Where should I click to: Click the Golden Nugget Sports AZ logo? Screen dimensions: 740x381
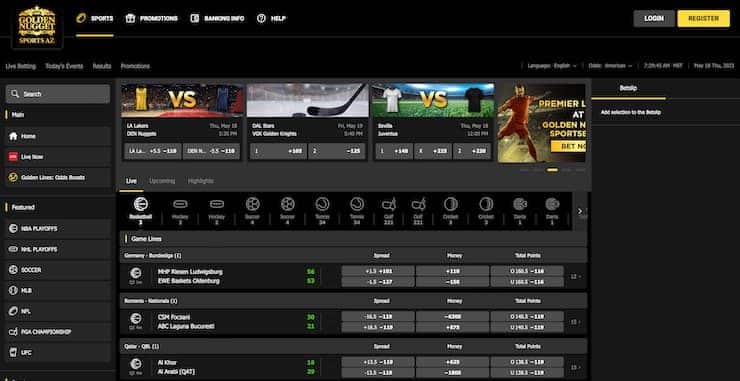(37, 26)
